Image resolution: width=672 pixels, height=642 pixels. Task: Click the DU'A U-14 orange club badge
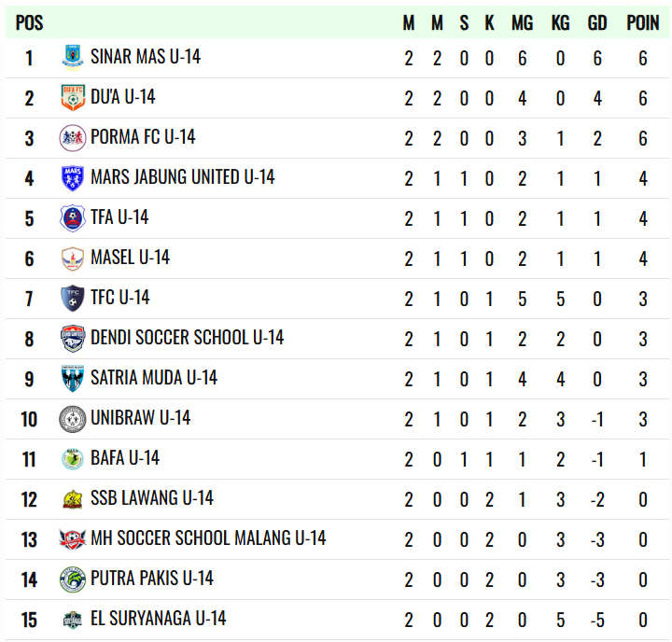click(73, 97)
